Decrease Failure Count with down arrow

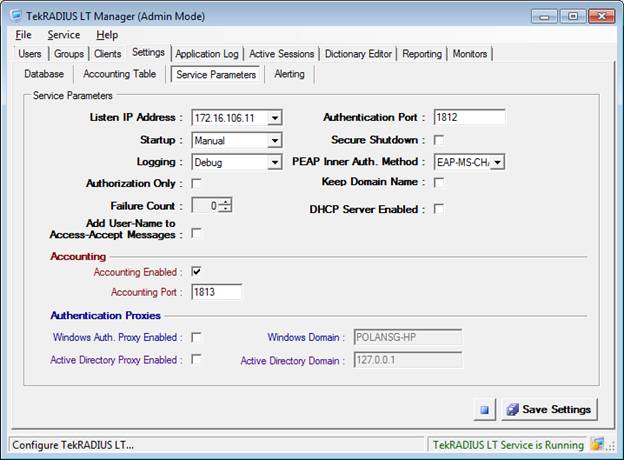pyautogui.click(x=226, y=209)
